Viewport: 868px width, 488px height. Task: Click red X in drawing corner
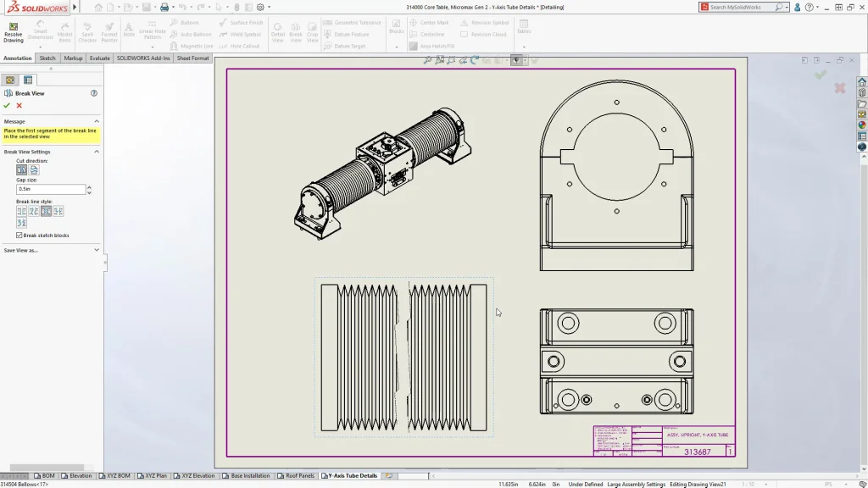pyautogui.click(x=839, y=88)
